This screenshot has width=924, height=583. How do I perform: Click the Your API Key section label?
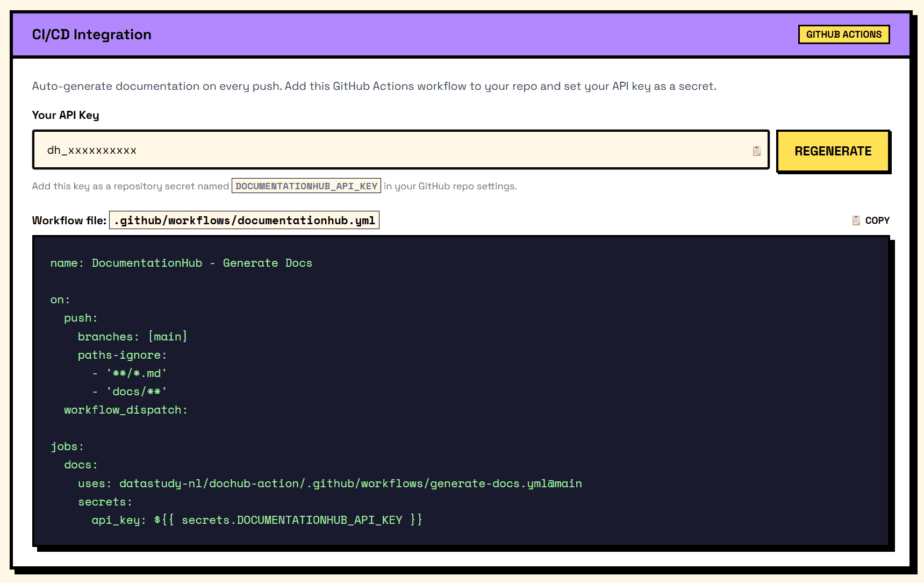click(x=65, y=115)
